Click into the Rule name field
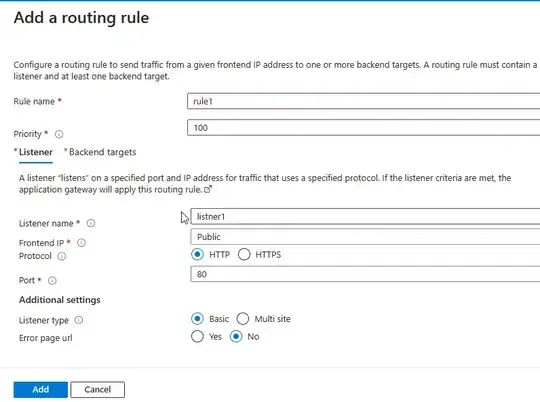The image size is (540, 402). [x=364, y=101]
